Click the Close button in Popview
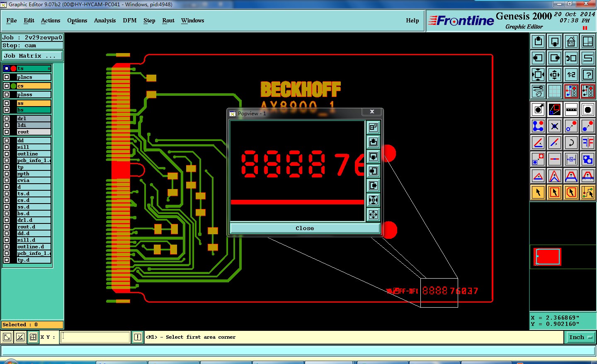597x364 pixels. tap(305, 228)
